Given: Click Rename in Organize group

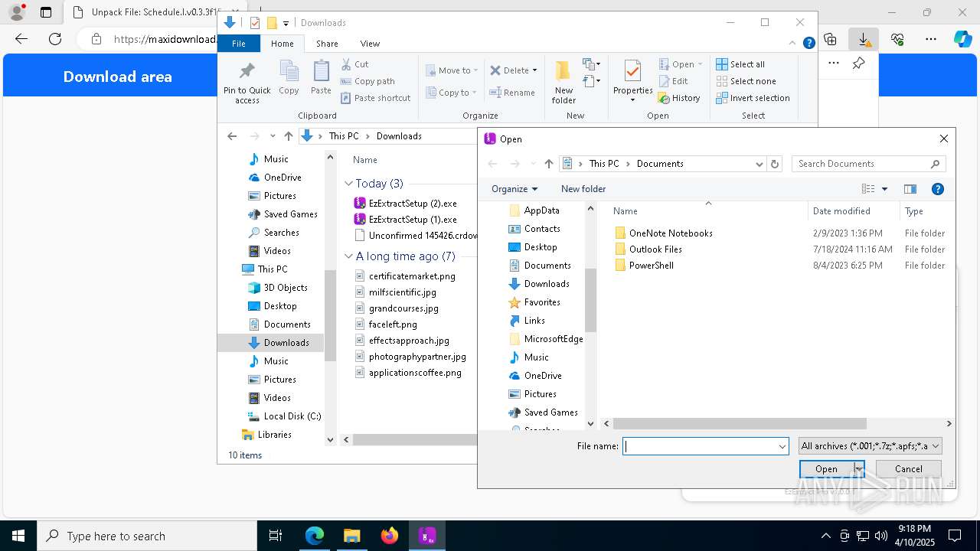Looking at the screenshot, I should (x=512, y=93).
